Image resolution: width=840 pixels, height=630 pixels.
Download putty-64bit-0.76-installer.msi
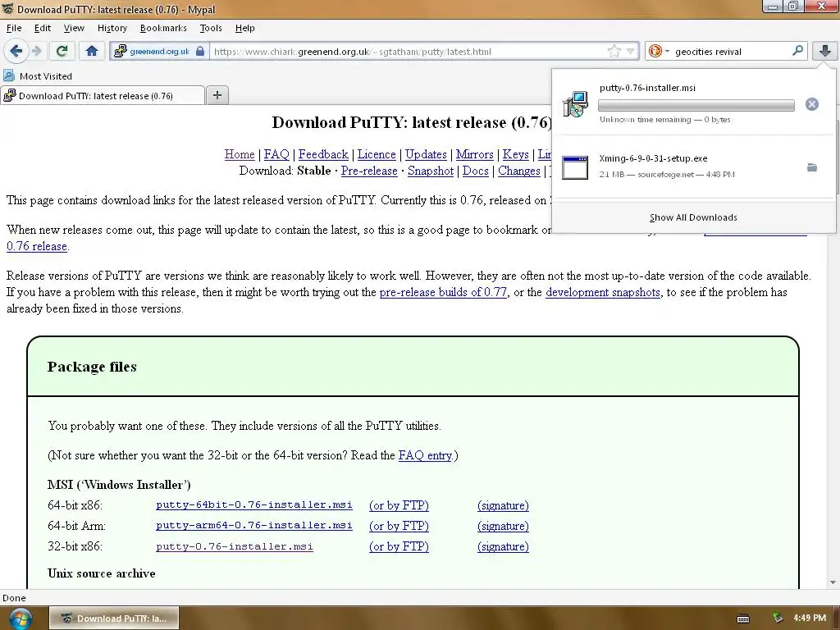click(x=254, y=504)
